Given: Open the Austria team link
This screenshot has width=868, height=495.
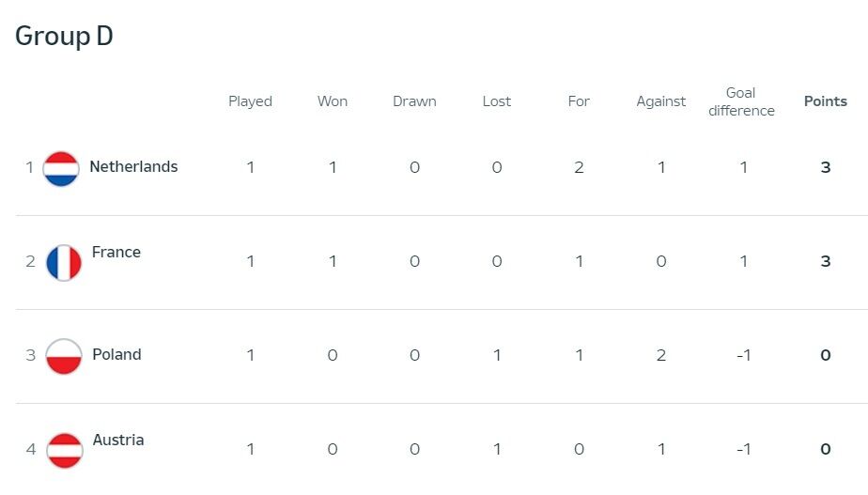Looking at the screenshot, I should [x=118, y=440].
